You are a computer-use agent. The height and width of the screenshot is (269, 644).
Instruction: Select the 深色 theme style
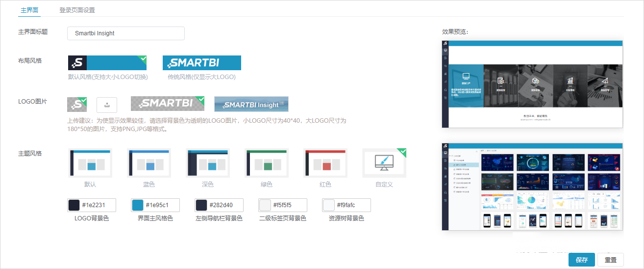click(208, 163)
